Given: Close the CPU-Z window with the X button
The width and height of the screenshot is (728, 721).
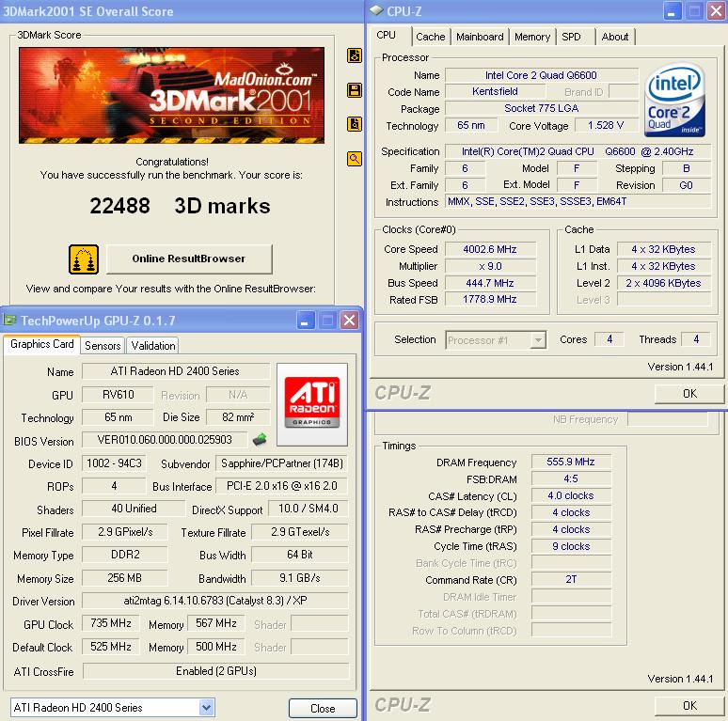Looking at the screenshot, I should click(x=717, y=11).
